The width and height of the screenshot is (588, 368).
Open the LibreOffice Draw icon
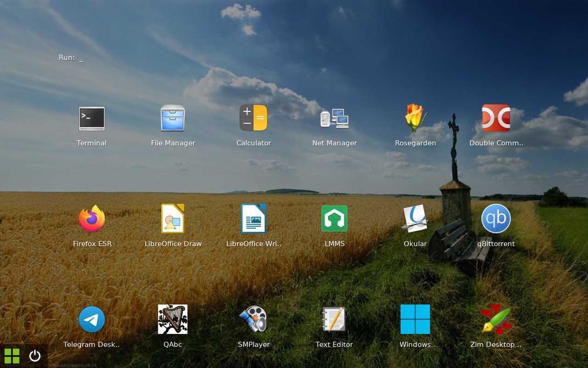pyautogui.click(x=172, y=218)
